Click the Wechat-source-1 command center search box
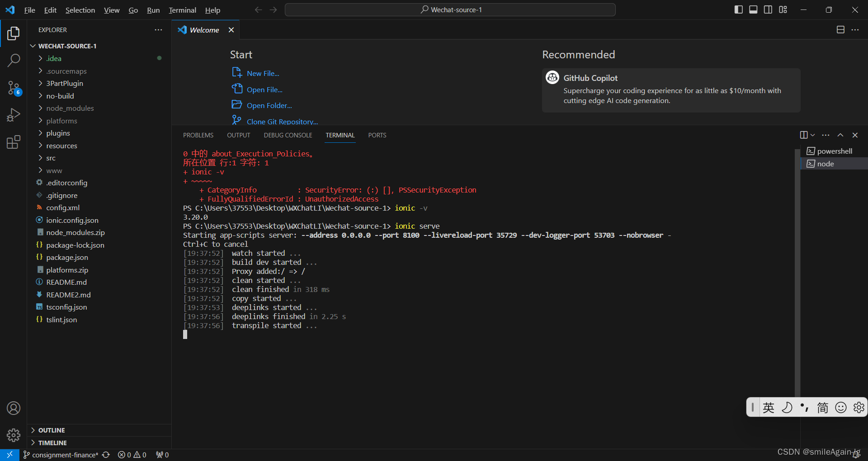 [x=450, y=10]
